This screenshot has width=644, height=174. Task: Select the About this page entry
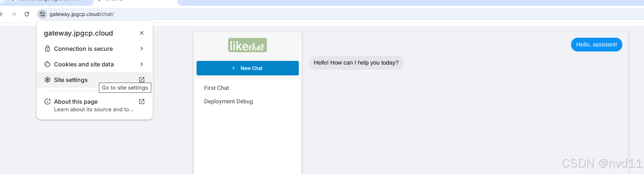coord(94,105)
